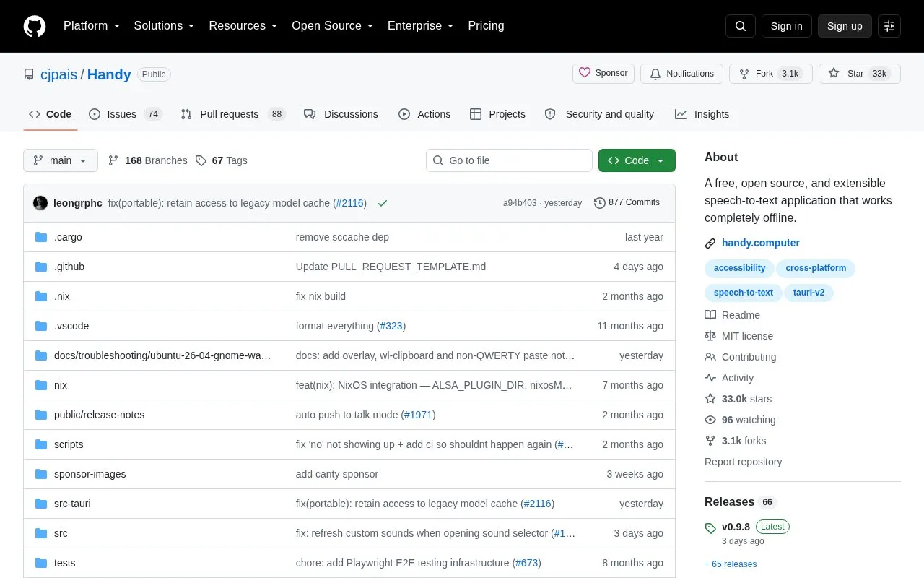Open the Discussions tab

click(341, 114)
